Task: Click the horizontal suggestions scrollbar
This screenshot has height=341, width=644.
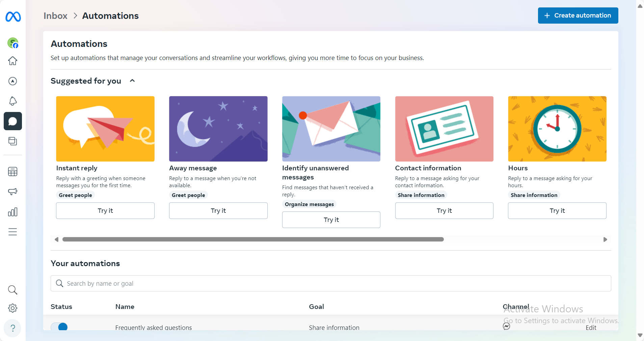Action: tap(253, 239)
